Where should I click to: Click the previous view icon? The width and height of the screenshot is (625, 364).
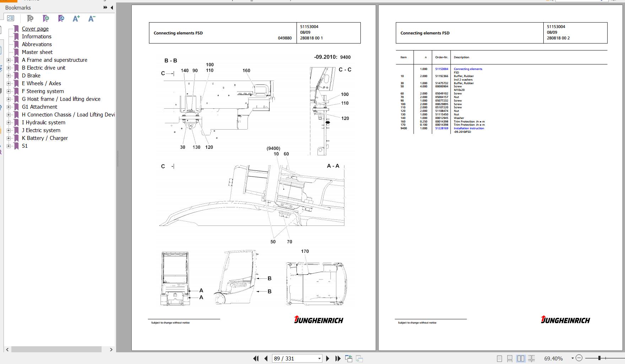coord(349,358)
